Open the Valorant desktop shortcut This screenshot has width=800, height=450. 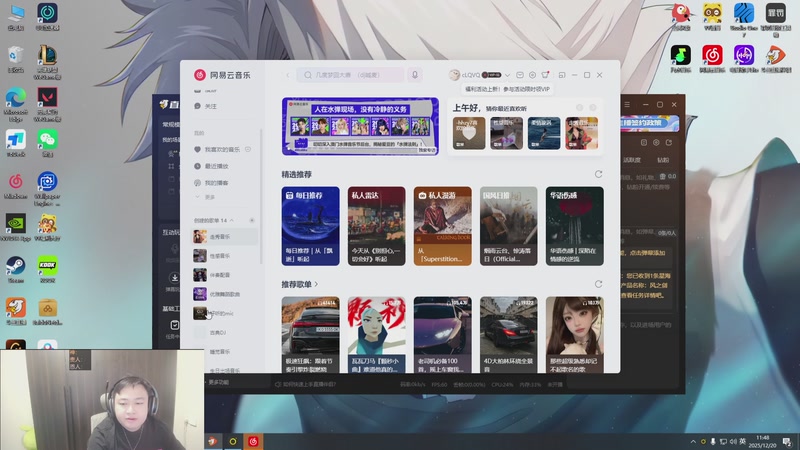click(x=47, y=104)
